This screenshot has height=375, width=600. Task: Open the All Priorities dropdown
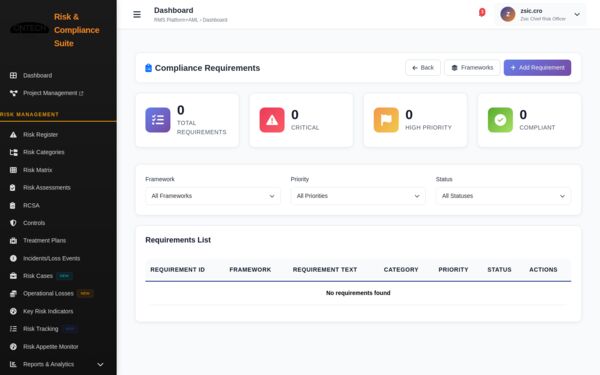pyautogui.click(x=358, y=196)
